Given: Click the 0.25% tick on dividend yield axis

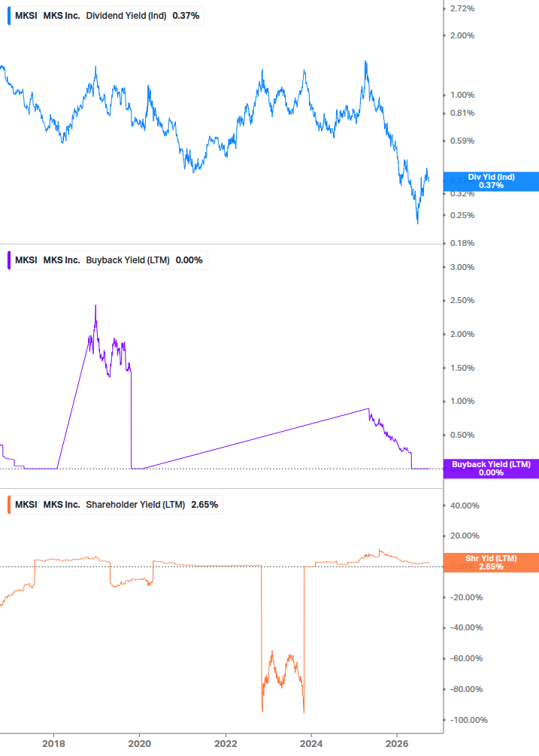Looking at the screenshot, I should click(x=462, y=216).
